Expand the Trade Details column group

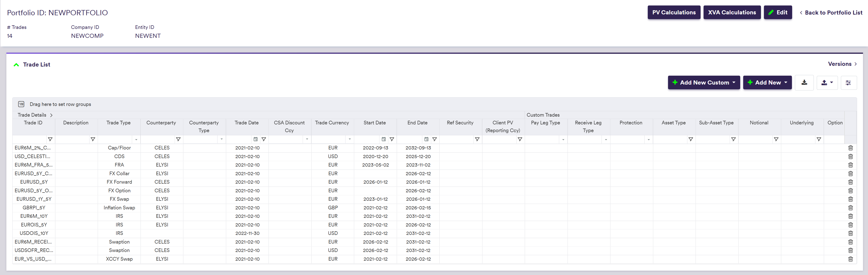(x=51, y=115)
